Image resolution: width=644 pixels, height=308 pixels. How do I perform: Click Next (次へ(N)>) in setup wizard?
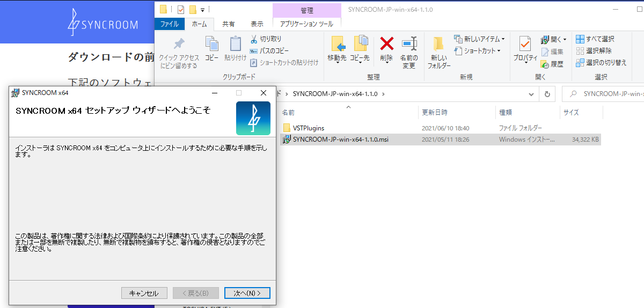tap(247, 293)
